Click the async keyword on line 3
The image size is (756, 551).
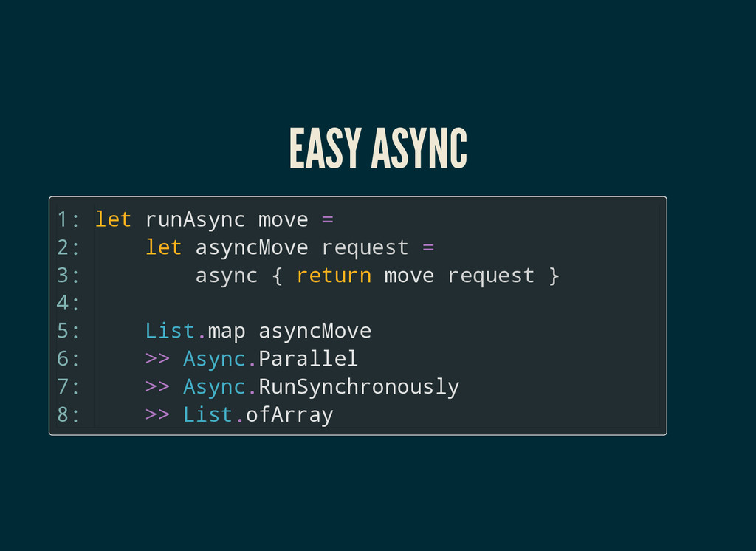[227, 276]
